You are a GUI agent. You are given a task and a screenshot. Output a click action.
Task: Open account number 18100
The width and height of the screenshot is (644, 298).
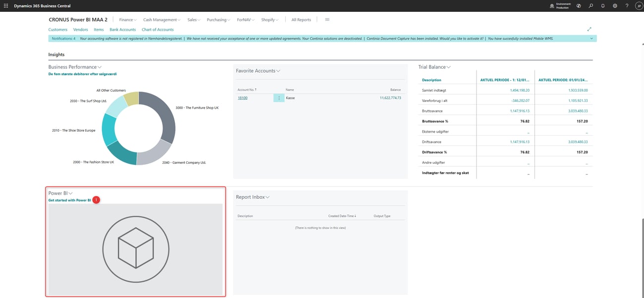tap(243, 98)
